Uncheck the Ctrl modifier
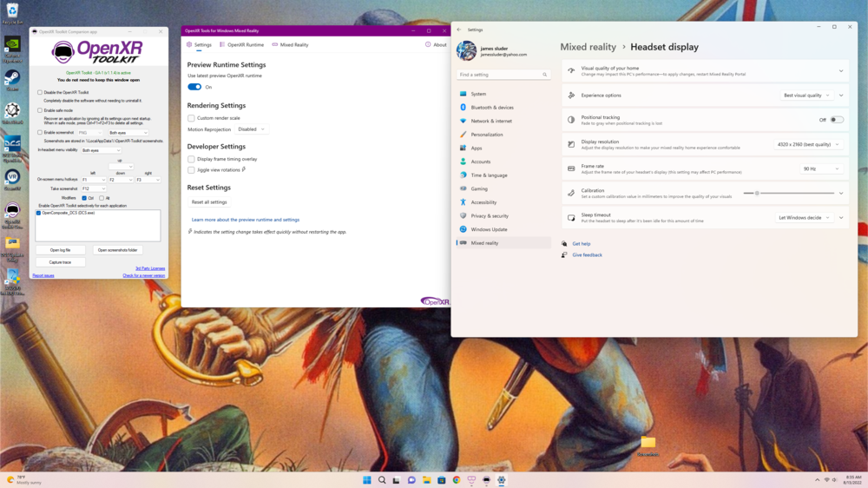Image resolution: width=868 pixels, height=488 pixels. [84, 198]
